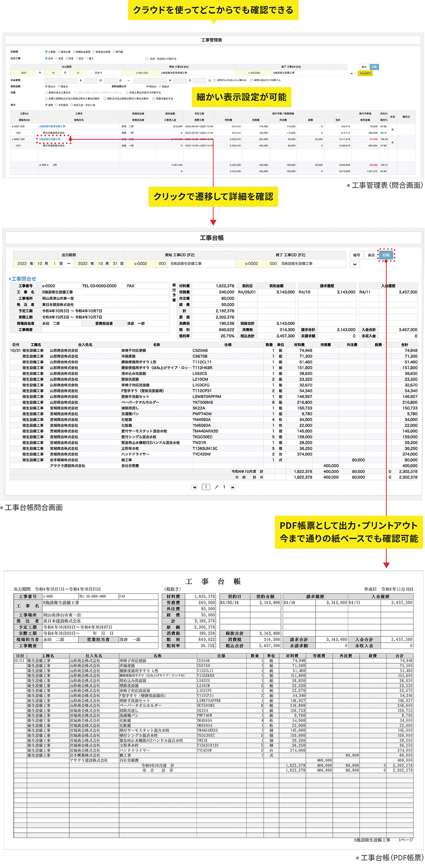425x868 pixels.
Task: Click the 表示 button in 工事台帳
Action: click(x=371, y=255)
